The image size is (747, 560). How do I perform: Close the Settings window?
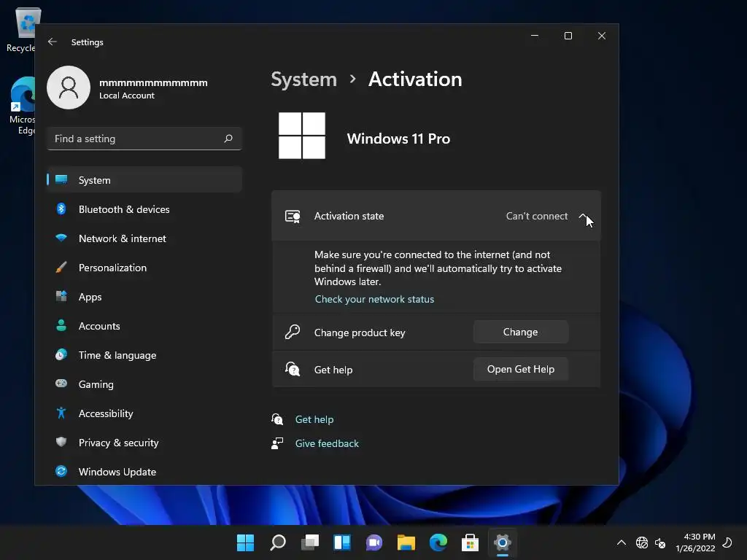point(602,36)
